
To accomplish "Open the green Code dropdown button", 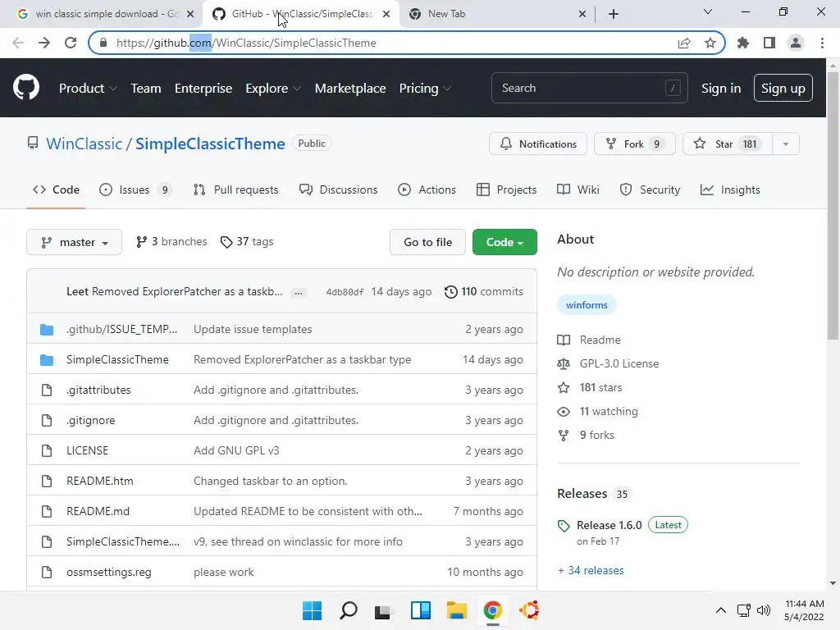I will (504, 242).
